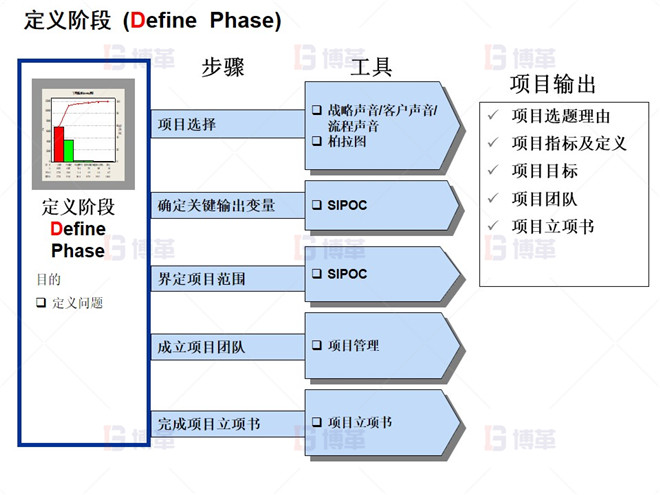Select the 完成项目立项书 step bar
Screen dimensions: 660x495
tap(226, 424)
